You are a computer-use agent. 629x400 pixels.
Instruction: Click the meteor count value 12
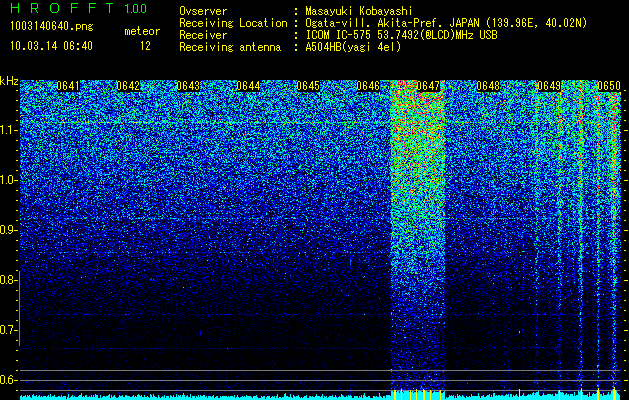(x=145, y=46)
